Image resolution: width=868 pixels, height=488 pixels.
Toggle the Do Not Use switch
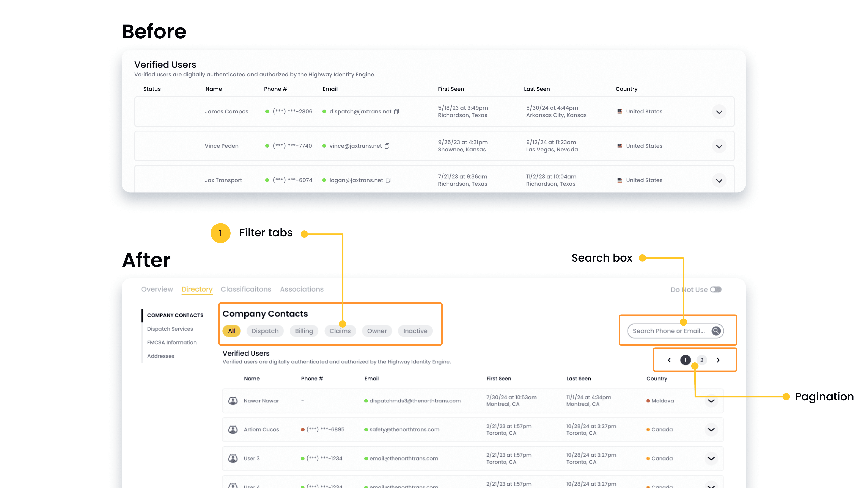(x=716, y=290)
